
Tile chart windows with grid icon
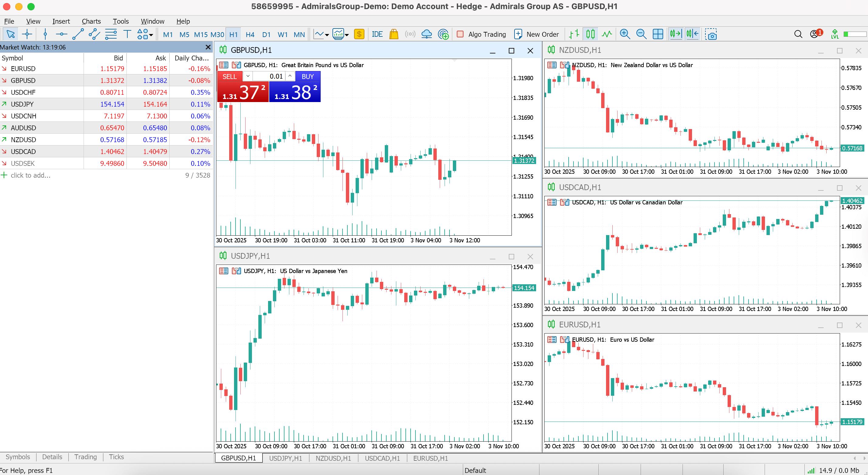(658, 34)
